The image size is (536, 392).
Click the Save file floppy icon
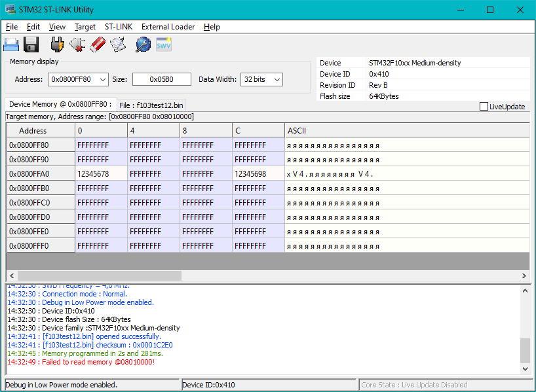click(x=31, y=45)
